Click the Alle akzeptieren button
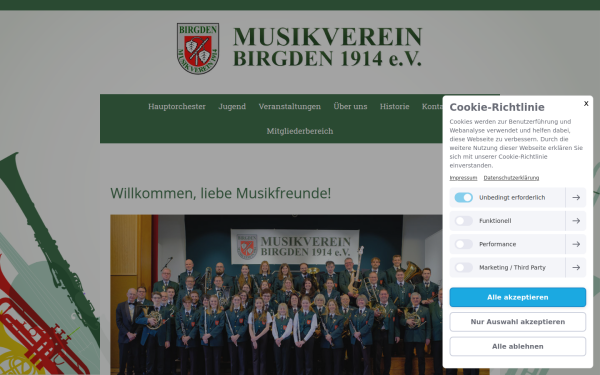 click(x=517, y=297)
